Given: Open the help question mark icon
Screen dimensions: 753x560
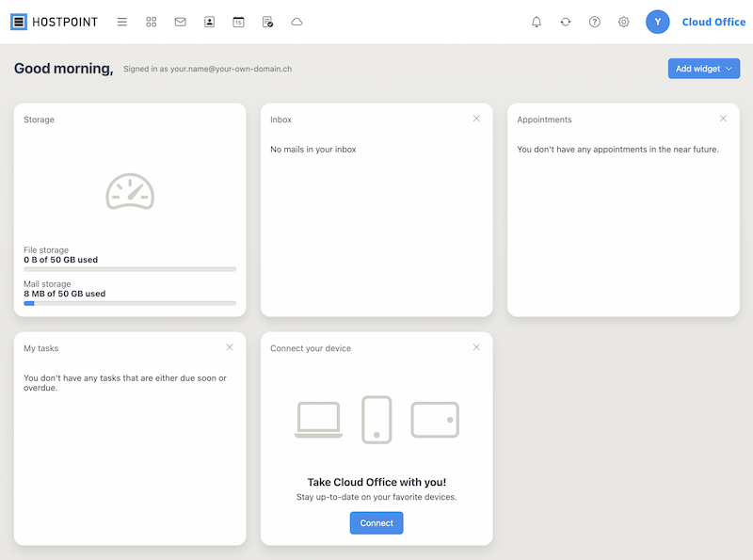Looking at the screenshot, I should pos(595,22).
